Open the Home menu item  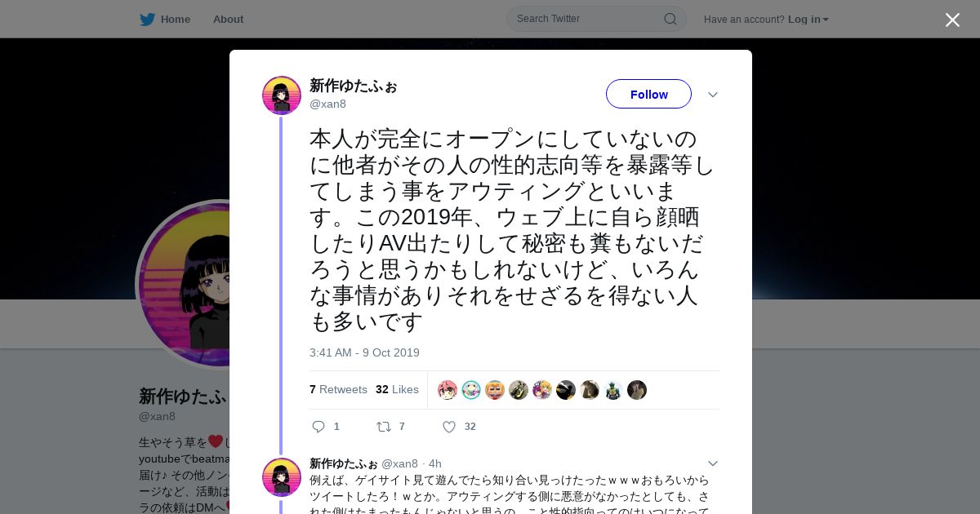(x=175, y=19)
